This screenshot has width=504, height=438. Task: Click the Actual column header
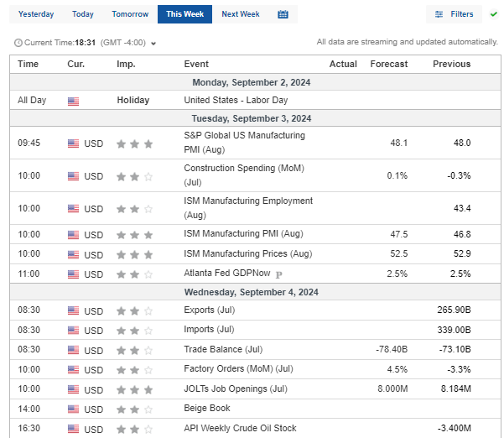click(x=343, y=64)
